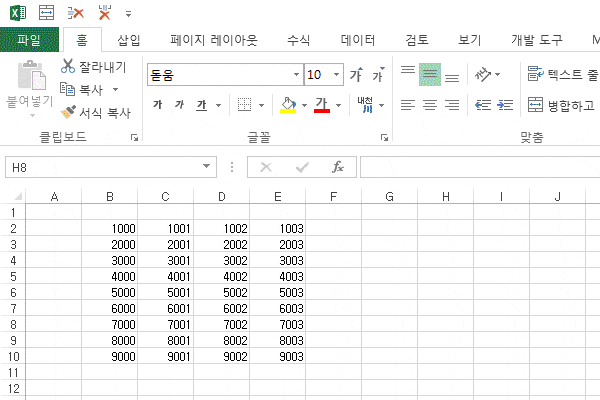Open font color dropdown arrow
This screenshot has width=600, height=400.
coord(339,105)
